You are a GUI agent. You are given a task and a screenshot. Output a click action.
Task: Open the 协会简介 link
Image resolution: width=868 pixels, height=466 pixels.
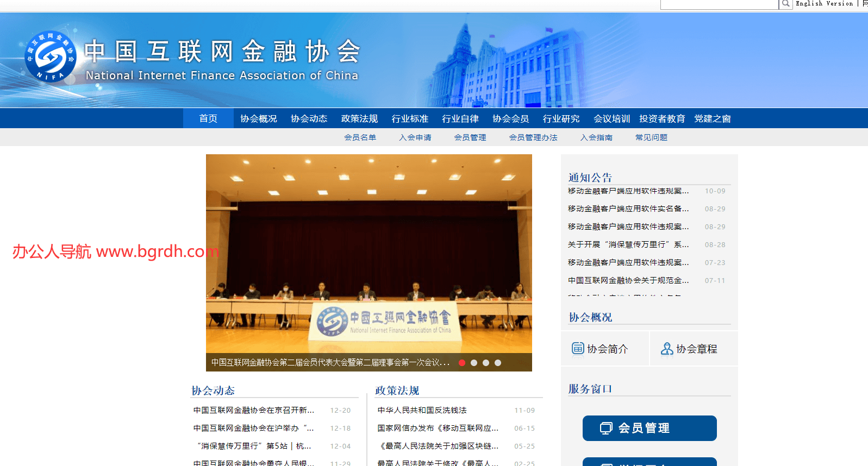[x=607, y=349]
